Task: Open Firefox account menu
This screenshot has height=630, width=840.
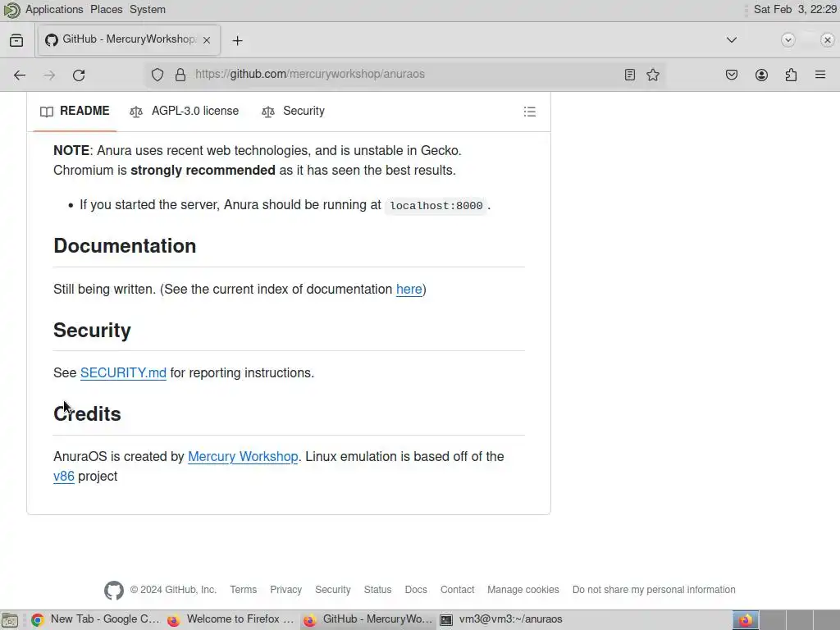Action: pyautogui.click(x=761, y=75)
